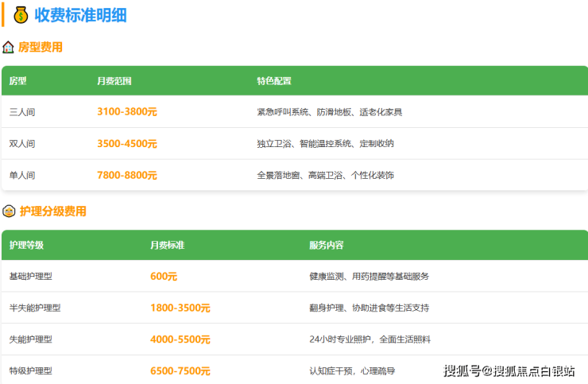This screenshot has width=588, height=384.
Task: Click the 房型费用 section heading
Action: click(41, 48)
